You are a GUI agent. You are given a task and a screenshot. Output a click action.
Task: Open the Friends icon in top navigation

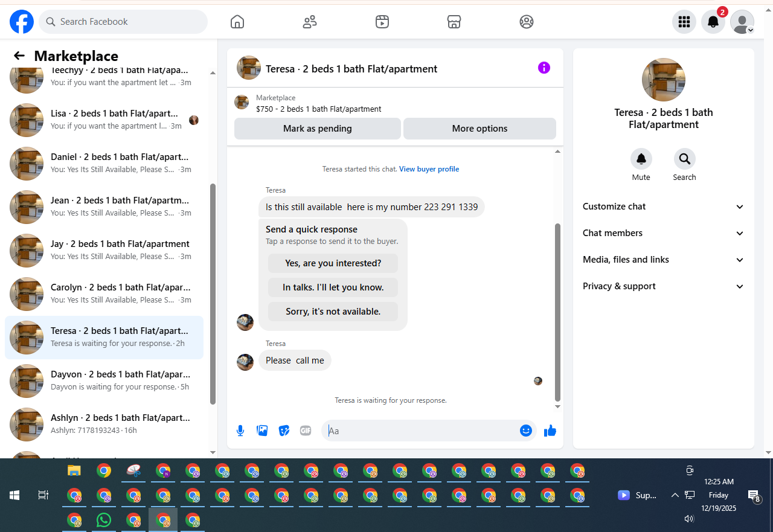(310, 22)
